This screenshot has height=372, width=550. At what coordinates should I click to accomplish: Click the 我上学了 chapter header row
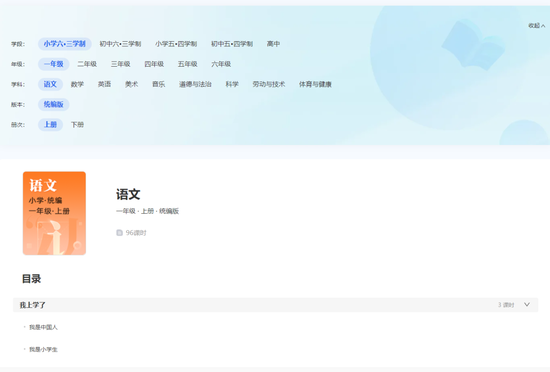(x=275, y=305)
